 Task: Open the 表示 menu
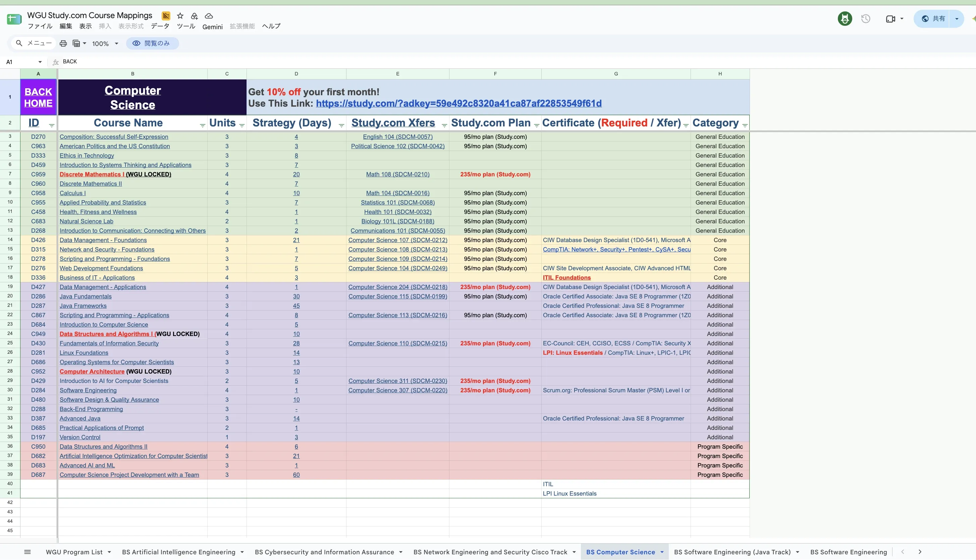coord(86,26)
